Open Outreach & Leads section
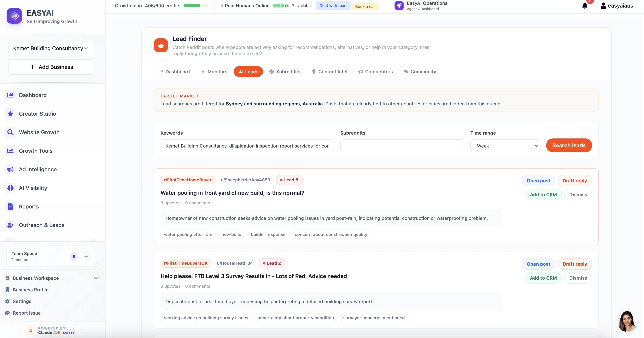This screenshot has height=338, width=644. (x=42, y=225)
